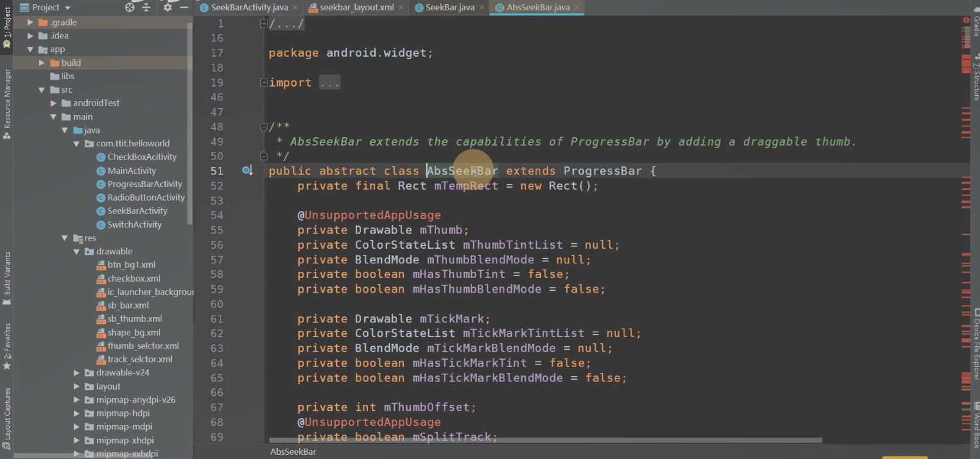Open the 1: Project tool window button
The image size is (980, 459).
click(7, 26)
